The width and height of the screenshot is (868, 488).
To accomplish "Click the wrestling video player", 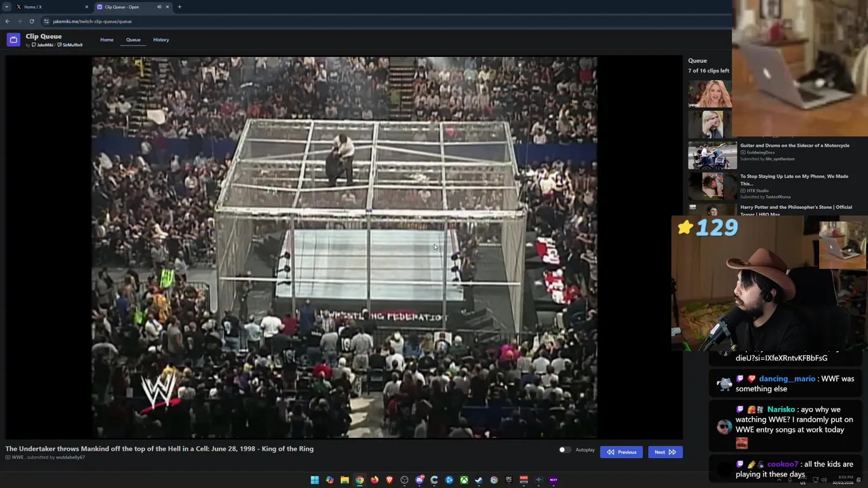I will click(x=344, y=247).
